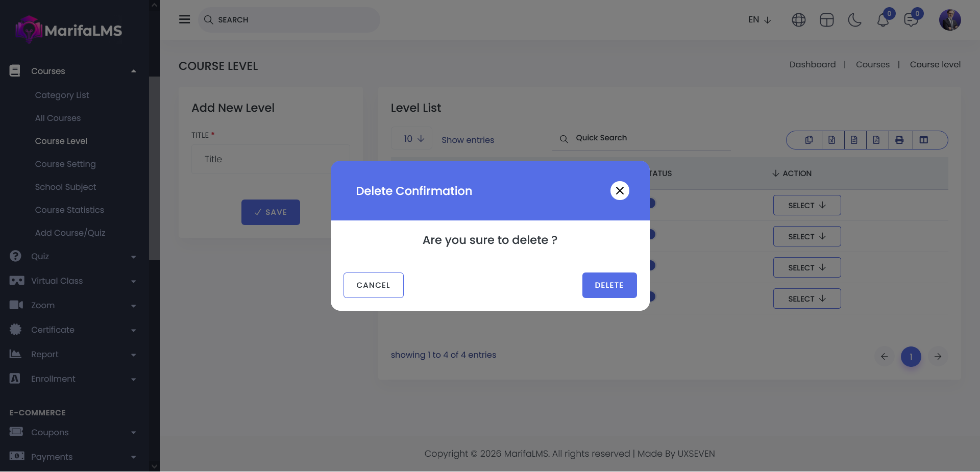This screenshot has width=980, height=472.
Task: Click the globe icon in the header
Action: 798,20
